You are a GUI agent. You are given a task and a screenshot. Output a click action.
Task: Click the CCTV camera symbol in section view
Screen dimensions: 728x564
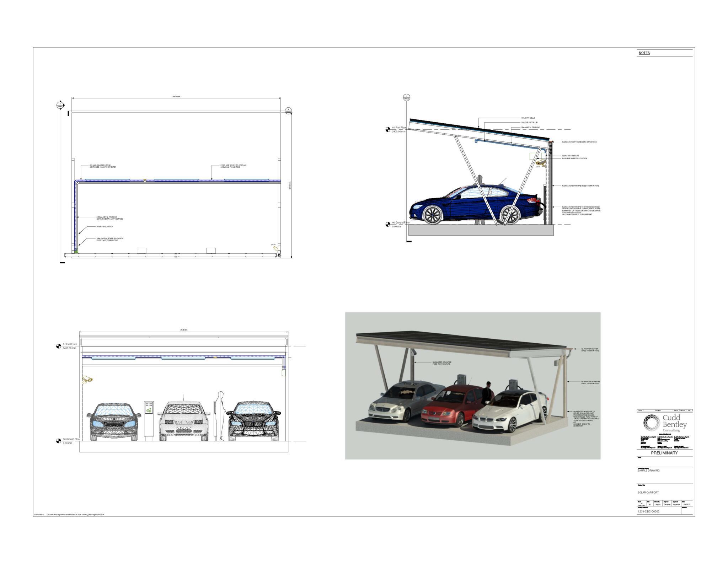pos(540,162)
